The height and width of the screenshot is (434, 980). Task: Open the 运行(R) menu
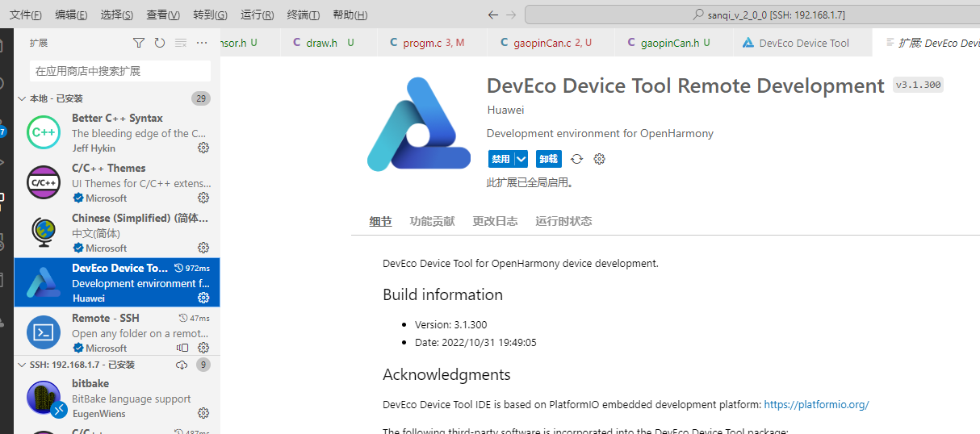click(x=257, y=15)
